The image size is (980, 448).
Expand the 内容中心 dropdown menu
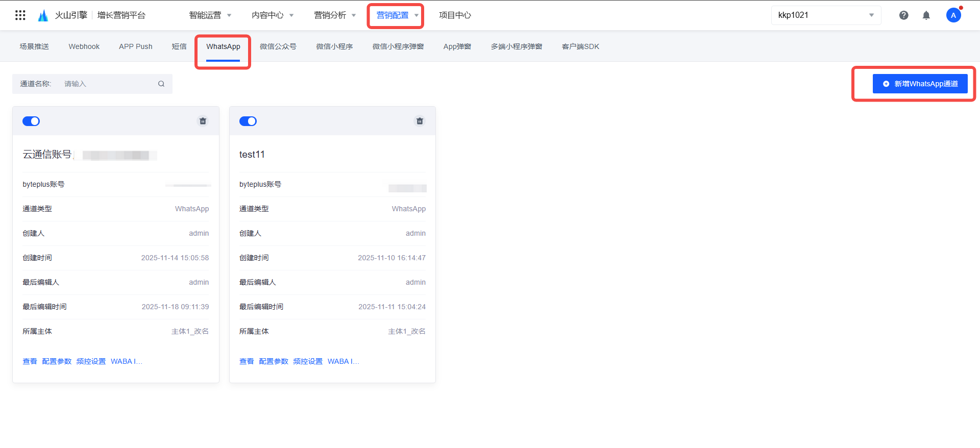(x=272, y=15)
